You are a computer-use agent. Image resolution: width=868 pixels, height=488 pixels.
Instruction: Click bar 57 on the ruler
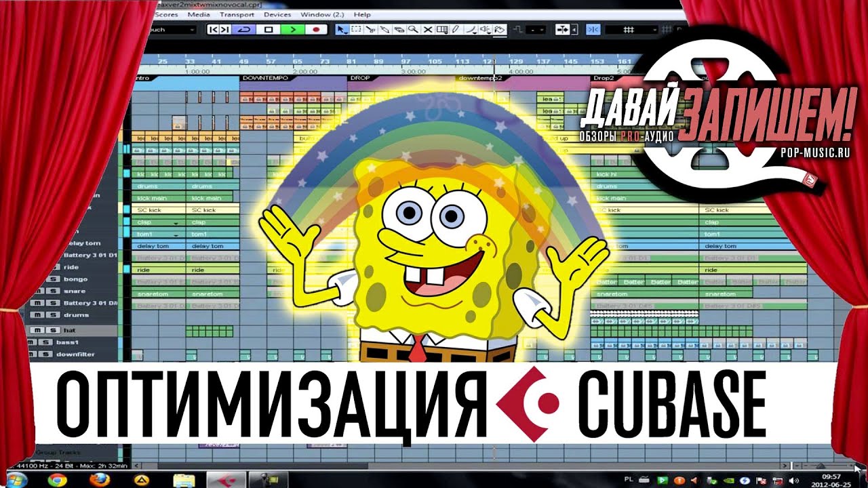(271, 62)
